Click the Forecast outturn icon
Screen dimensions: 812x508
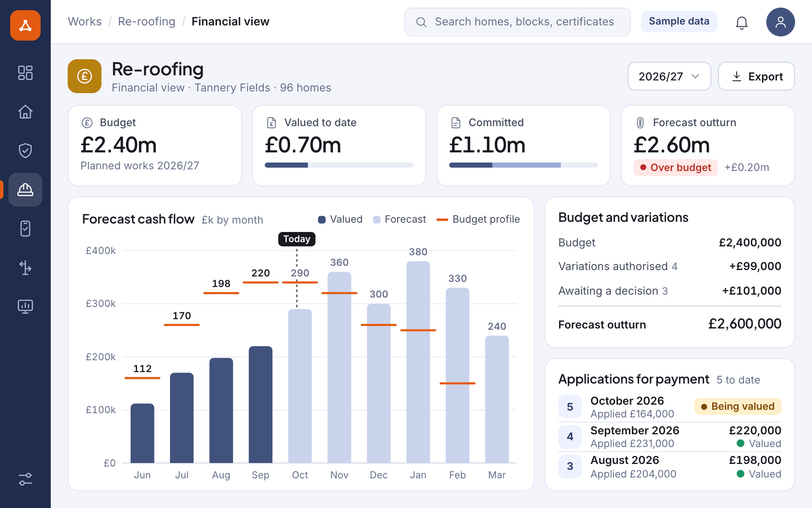[640, 123]
